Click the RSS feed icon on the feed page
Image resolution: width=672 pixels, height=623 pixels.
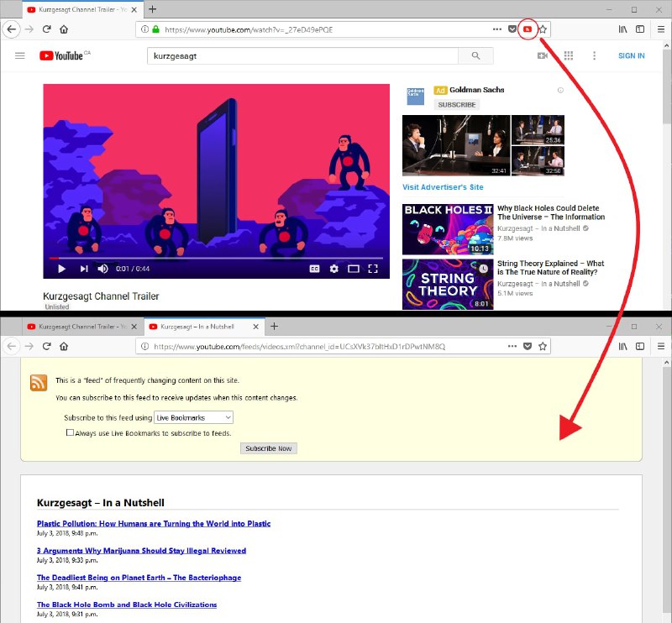pyautogui.click(x=38, y=383)
